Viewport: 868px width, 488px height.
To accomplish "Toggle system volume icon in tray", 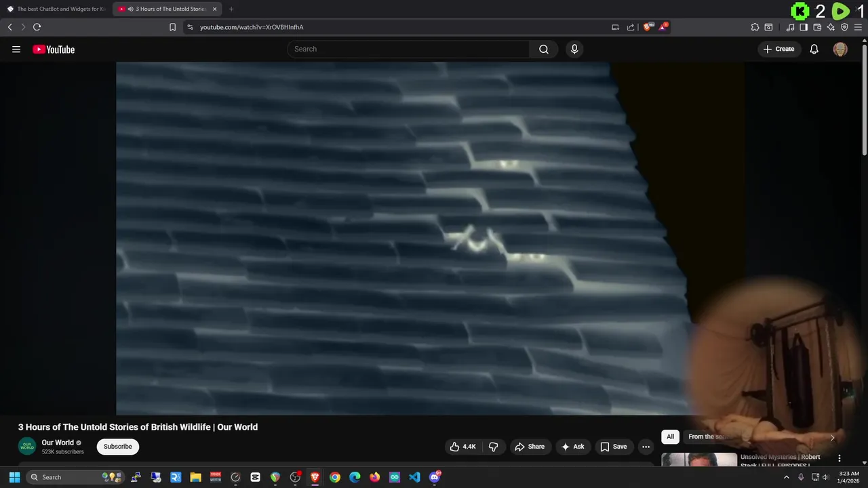I will click(x=825, y=477).
